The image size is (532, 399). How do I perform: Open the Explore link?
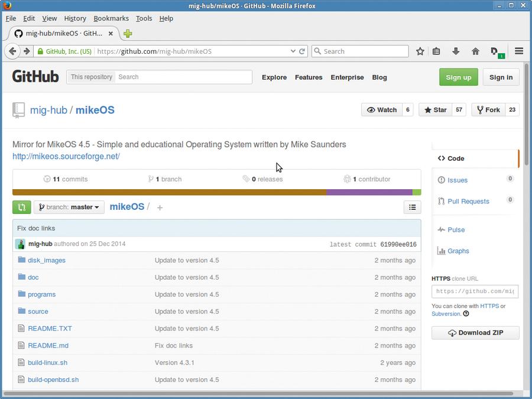pyautogui.click(x=274, y=77)
